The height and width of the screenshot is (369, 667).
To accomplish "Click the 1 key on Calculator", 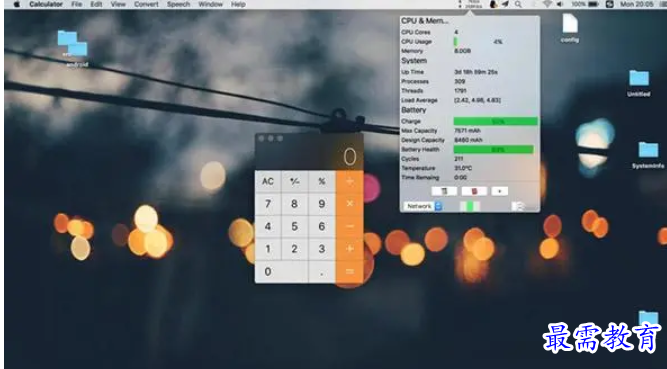I will tap(268, 249).
